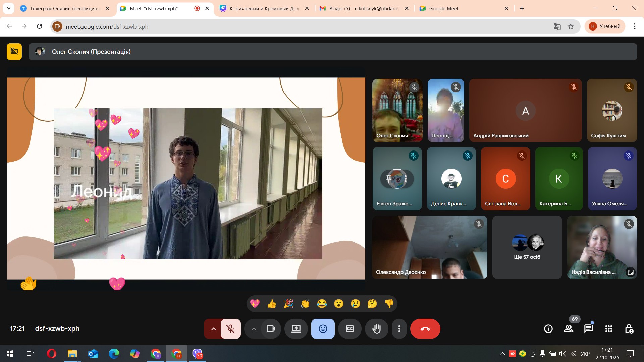The image size is (644, 362).
Task: Unmute the microphone toggle
Action: click(x=230, y=329)
